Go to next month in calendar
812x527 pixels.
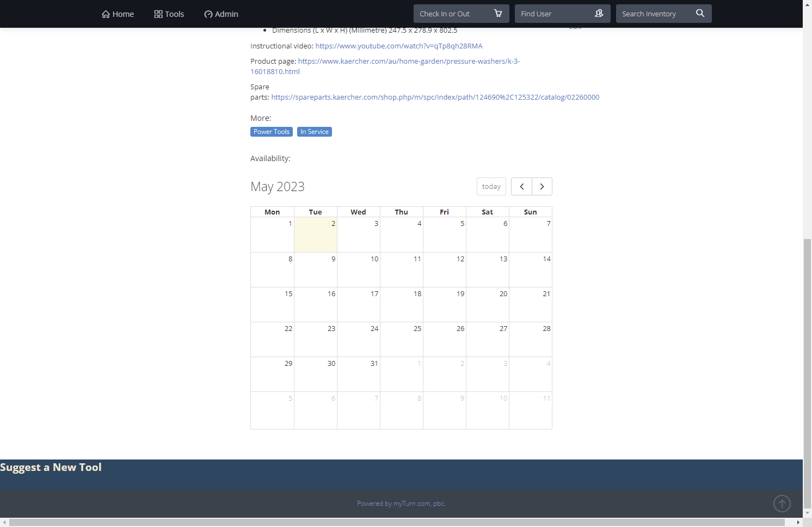[x=542, y=187]
